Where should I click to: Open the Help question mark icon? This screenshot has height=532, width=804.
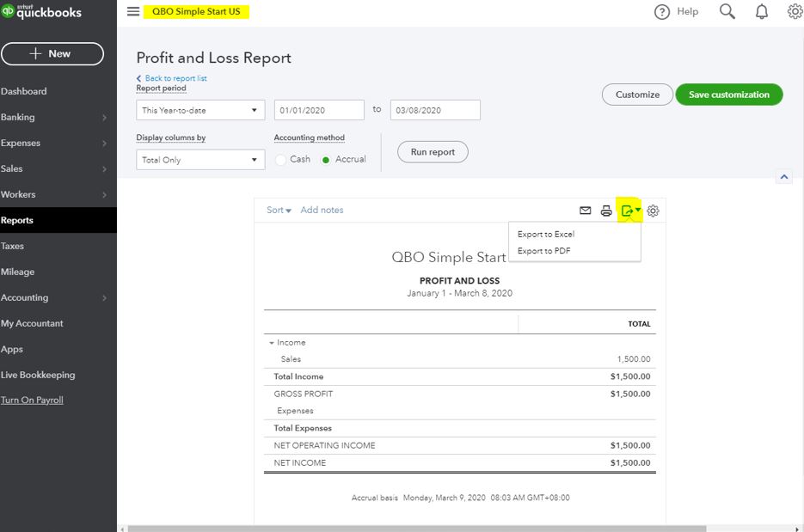(x=662, y=12)
